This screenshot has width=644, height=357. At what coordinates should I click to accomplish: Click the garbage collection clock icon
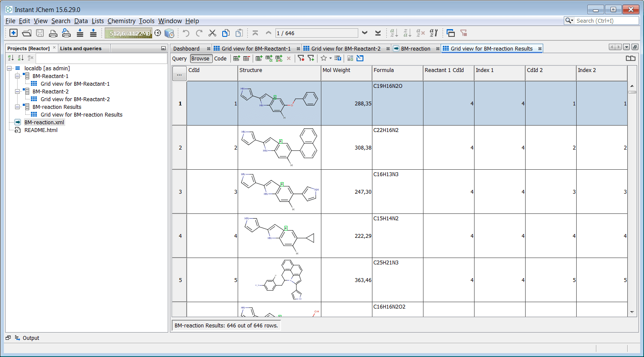158,33
